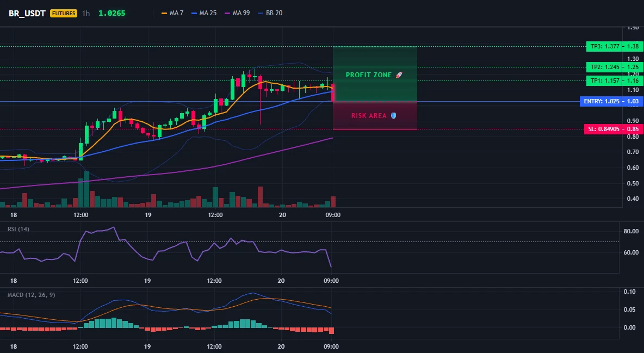644x353 pixels.
Task: Click the last red MACD histogram bar
Action: coord(331,330)
